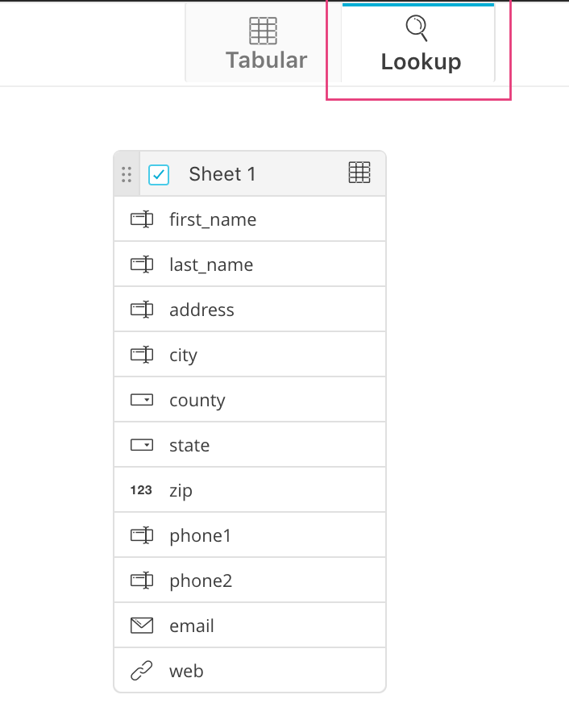Select the phone2 field row
This screenshot has height=728, width=569.
pos(250,580)
